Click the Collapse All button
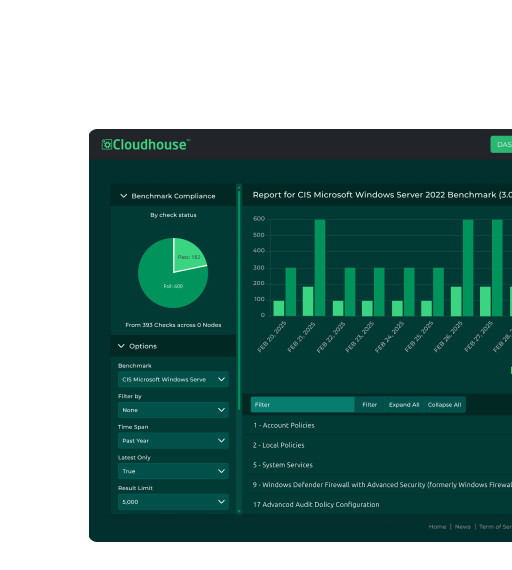The width and height of the screenshot is (512, 570). pyautogui.click(x=444, y=405)
